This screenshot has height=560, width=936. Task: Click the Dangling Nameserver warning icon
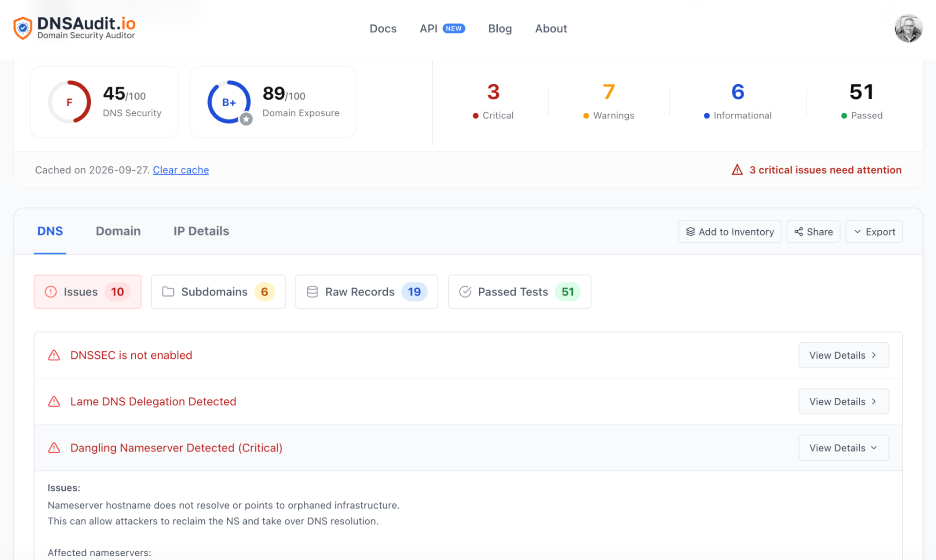click(x=54, y=448)
